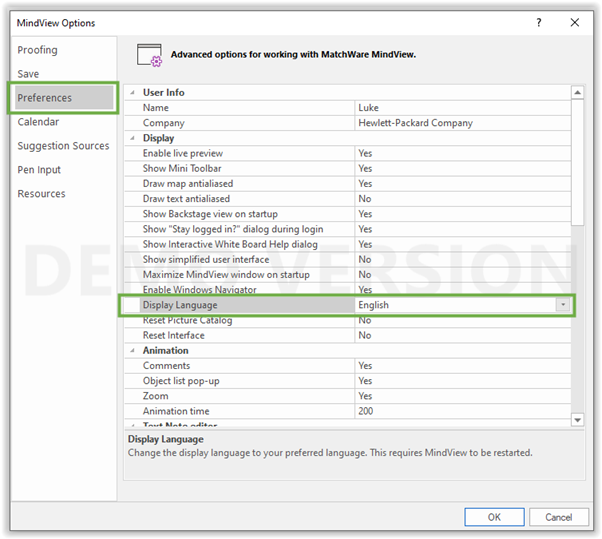Image resolution: width=602 pixels, height=539 pixels.
Task: Toggle Show Interactive White Board Help value
Action: [463, 244]
